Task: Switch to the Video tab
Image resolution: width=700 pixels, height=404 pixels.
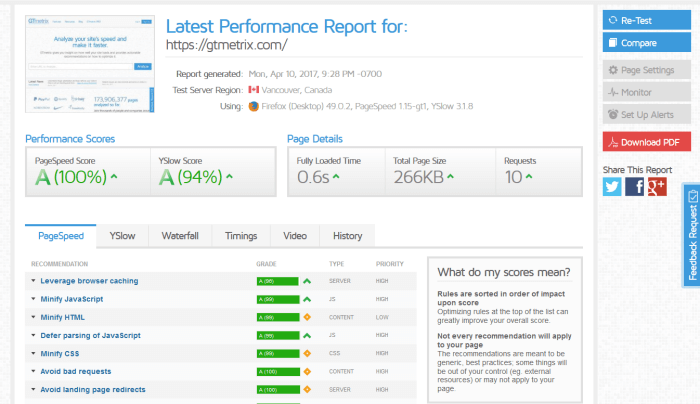Action: click(x=295, y=236)
